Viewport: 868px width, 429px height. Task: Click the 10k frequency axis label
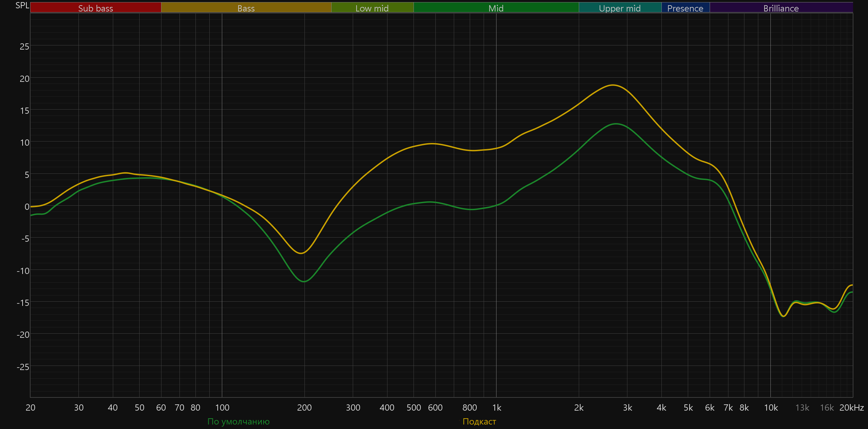(771, 407)
